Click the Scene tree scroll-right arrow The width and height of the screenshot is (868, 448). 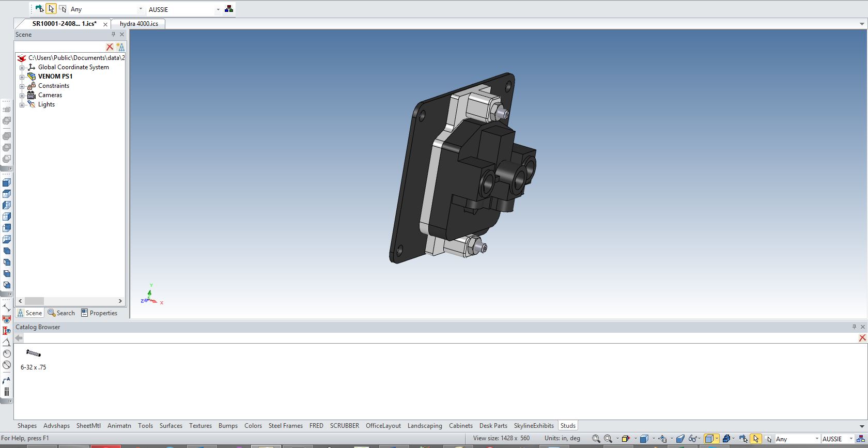tap(120, 301)
